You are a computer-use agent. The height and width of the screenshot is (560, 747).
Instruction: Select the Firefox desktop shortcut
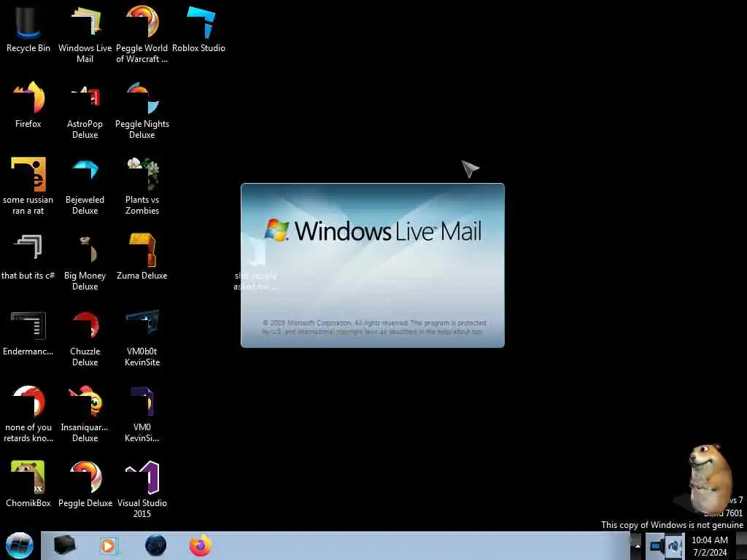click(x=28, y=105)
